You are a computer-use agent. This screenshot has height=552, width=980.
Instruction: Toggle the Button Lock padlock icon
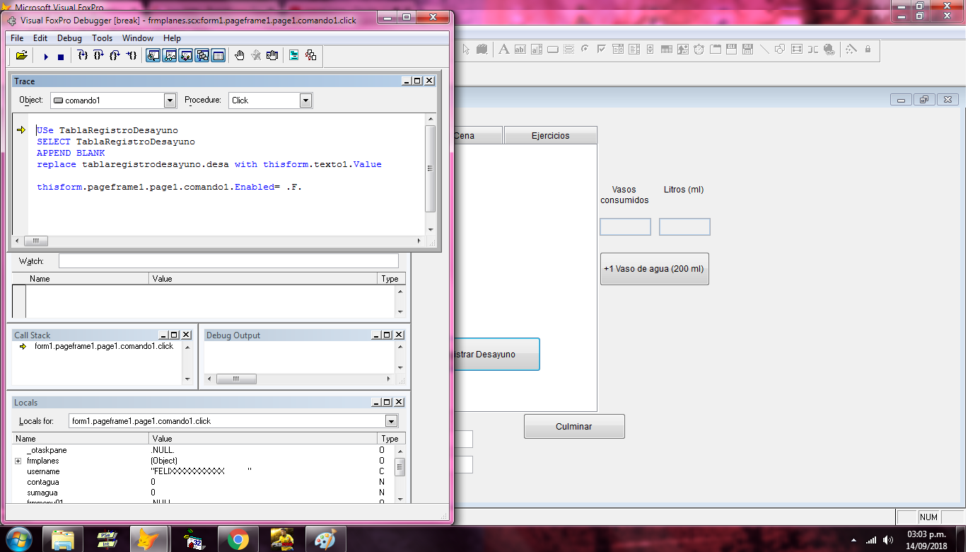(868, 49)
